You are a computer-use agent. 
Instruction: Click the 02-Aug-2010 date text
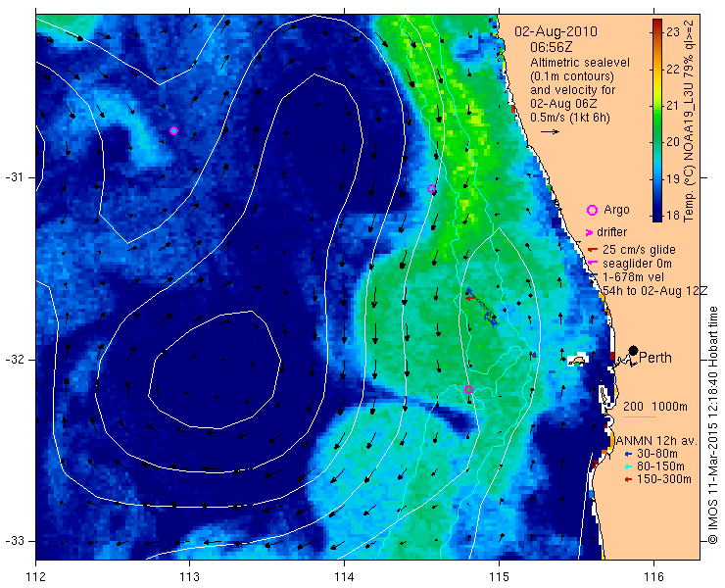556,32
